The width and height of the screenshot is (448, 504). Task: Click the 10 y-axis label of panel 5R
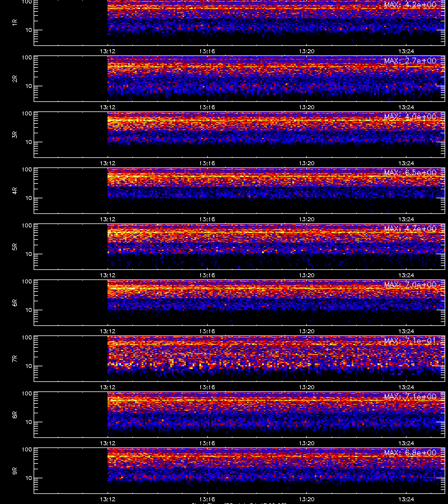pos(29,254)
